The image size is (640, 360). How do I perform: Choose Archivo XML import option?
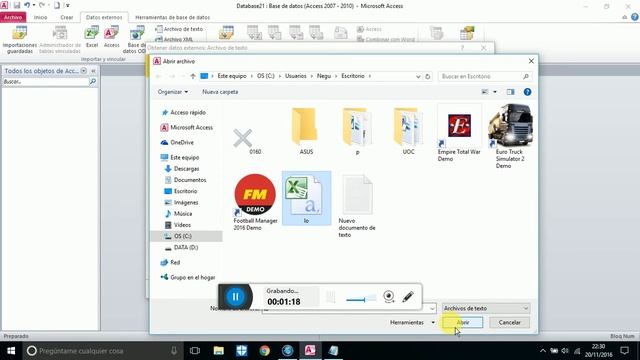click(175, 39)
